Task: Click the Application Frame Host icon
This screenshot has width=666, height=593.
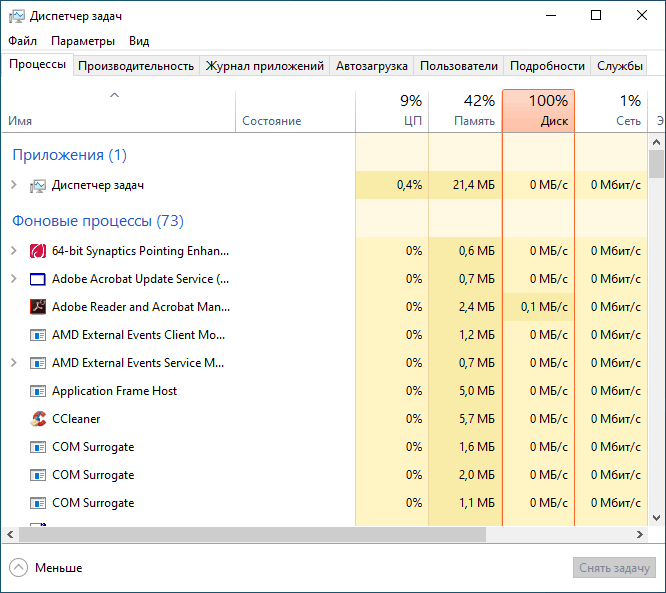Action: [x=38, y=391]
